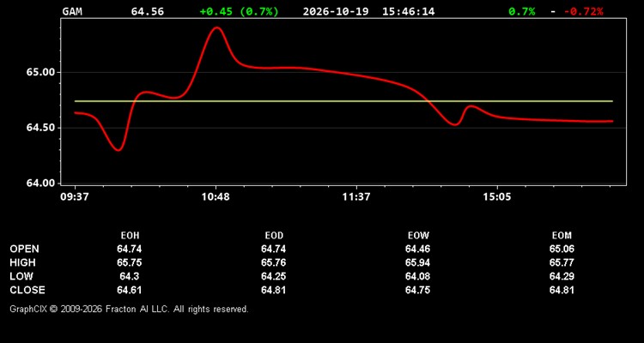Screen dimensions: 644x343
Task: Click EOW open value 64.46
Action: pyautogui.click(x=417, y=249)
